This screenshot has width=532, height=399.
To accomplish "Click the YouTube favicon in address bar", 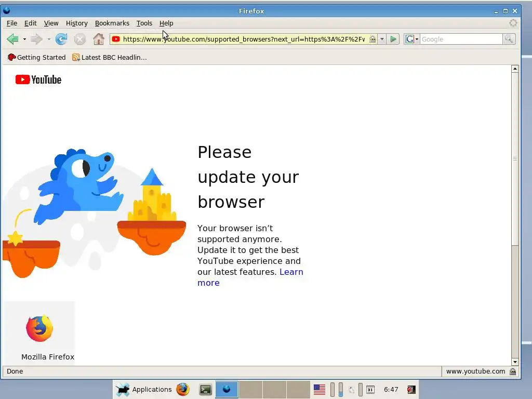I will pyautogui.click(x=116, y=39).
